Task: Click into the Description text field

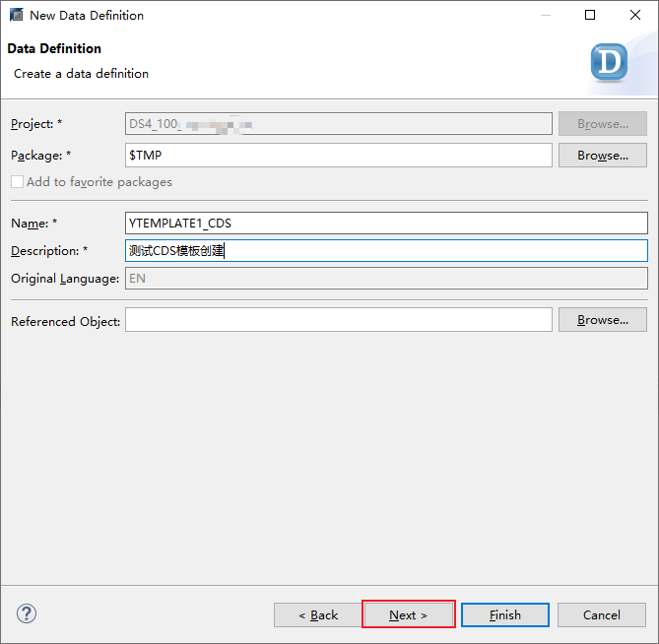Action: (385, 251)
